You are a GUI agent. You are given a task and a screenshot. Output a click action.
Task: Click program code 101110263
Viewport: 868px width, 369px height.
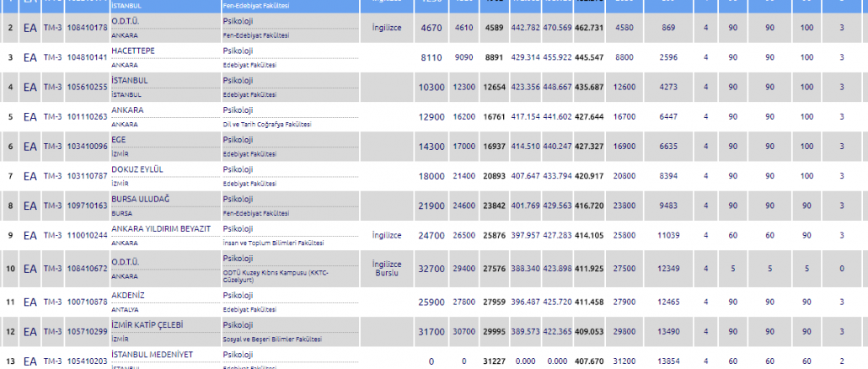pyautogui.click(x=87, y=116)
